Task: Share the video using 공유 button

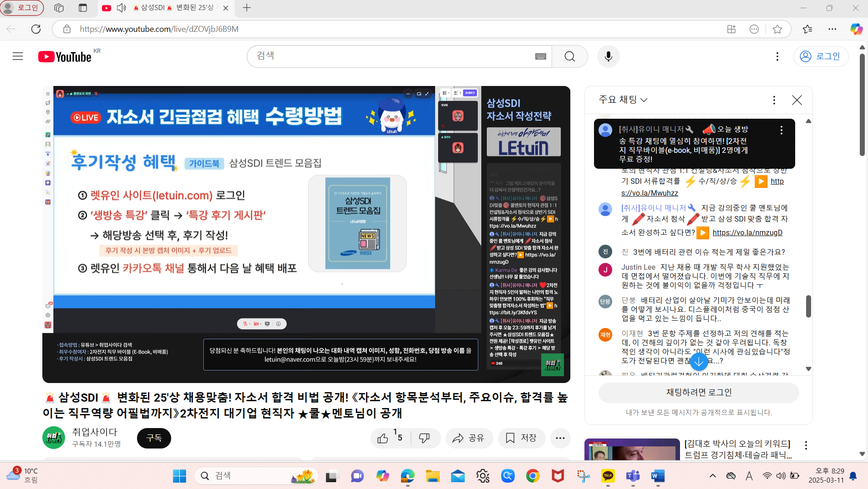Action: point(468,438)
